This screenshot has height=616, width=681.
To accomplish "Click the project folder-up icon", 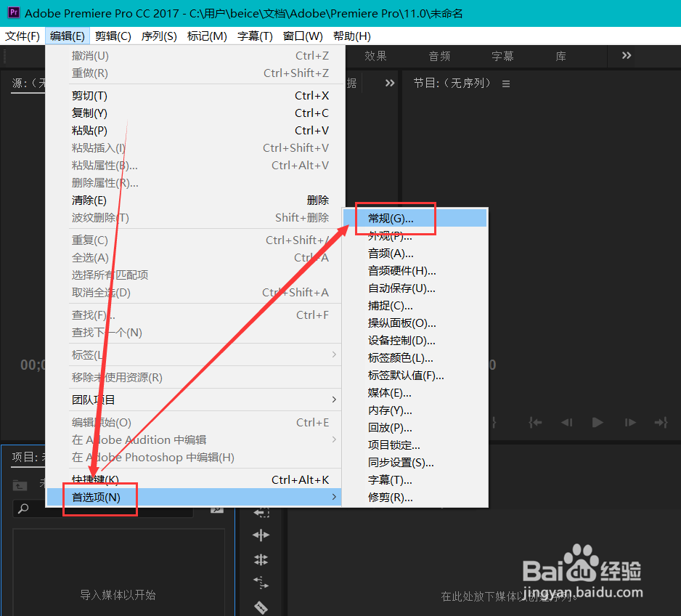I will pyautogui.click(x=20, y=485).
